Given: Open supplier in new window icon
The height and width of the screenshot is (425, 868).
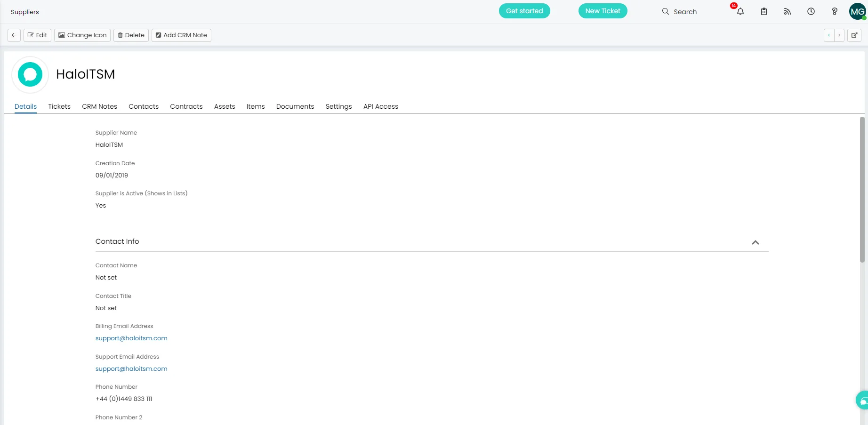Looking at the screenshot, I should click(854, 35).
